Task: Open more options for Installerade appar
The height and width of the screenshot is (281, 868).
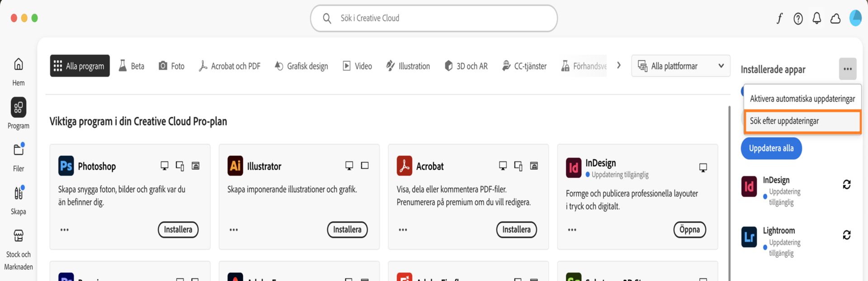Action: tap(848, 69)
